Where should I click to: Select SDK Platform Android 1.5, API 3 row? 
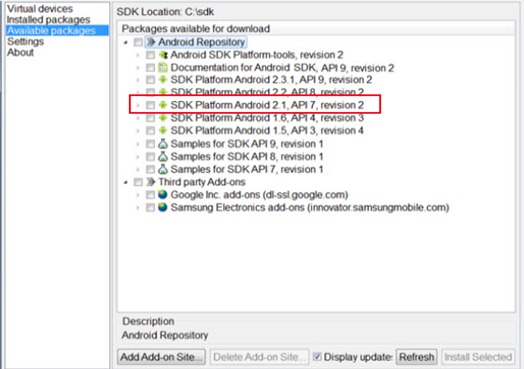[267, 130]
